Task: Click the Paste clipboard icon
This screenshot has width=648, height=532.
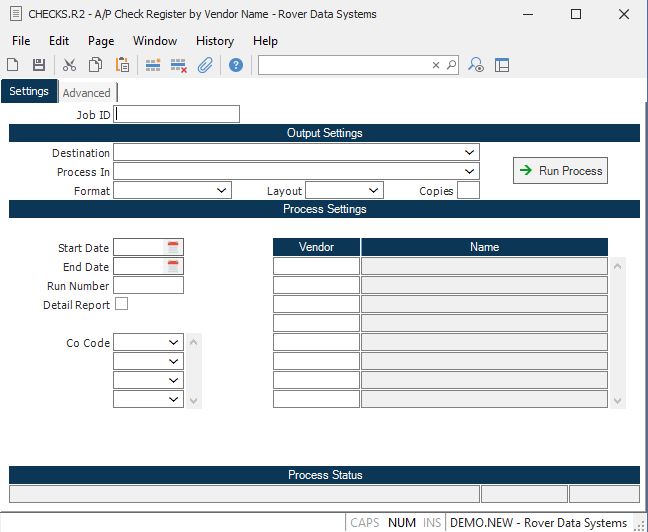Action: (x=122, y=65)
